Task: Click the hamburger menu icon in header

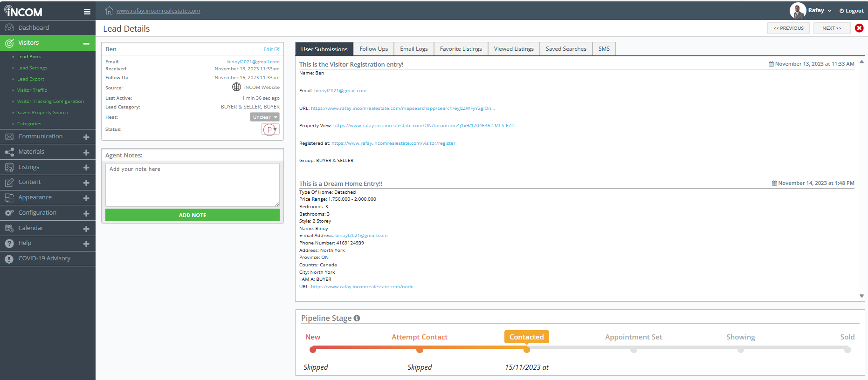Action: tap(87, 12)
